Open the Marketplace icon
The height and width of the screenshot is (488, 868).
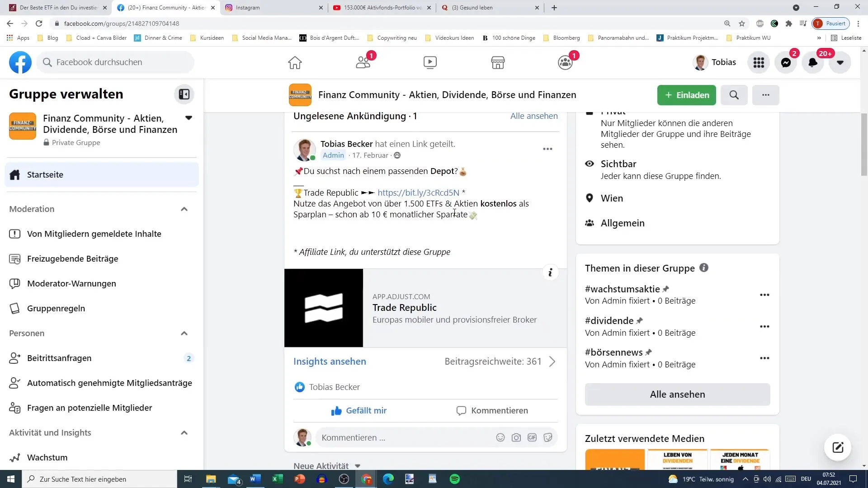(x=498, y=62)
